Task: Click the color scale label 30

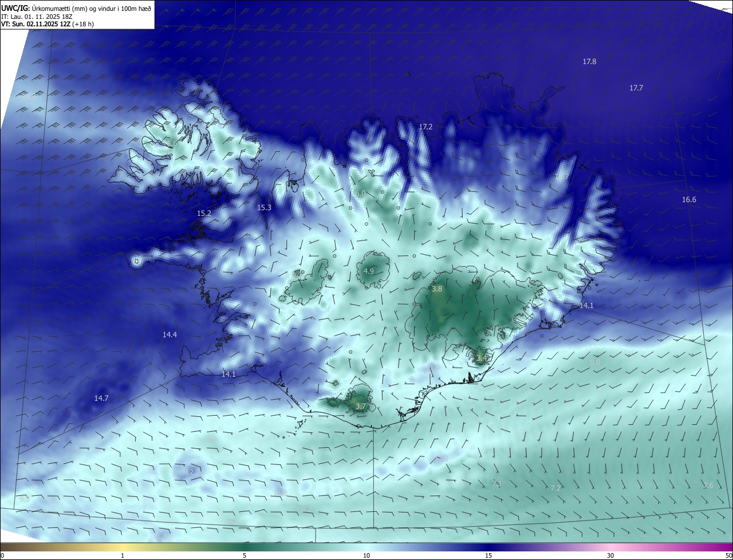Action: pyautogui.click(x=610, y=555)
